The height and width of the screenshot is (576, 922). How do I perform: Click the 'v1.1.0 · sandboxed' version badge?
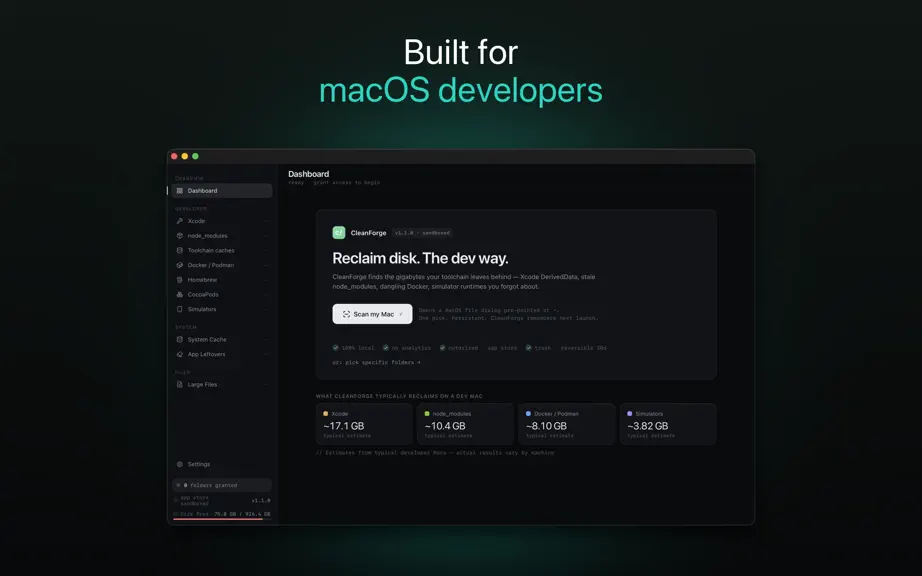422,233
